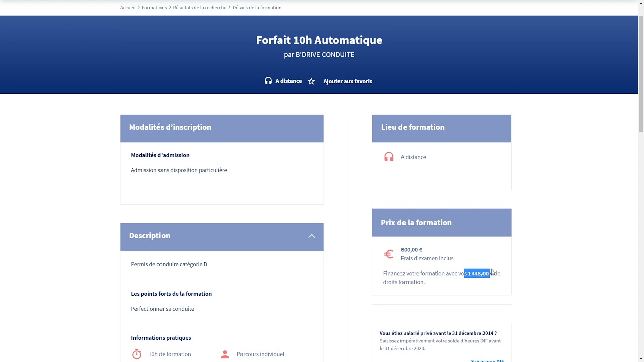Click Perfectionner sa conduite text
The height and width of the screenshot is (362, 644).
pyautogui.click(x=163, y=309)
